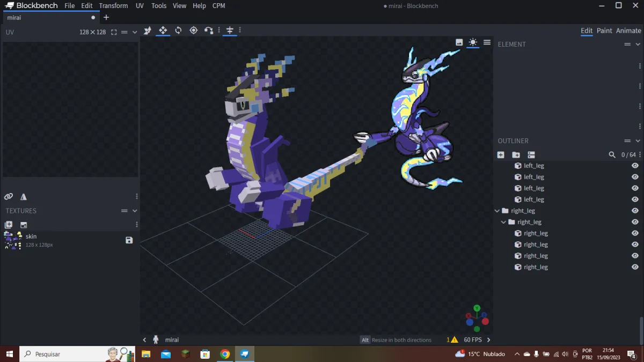644x362 pixels.
Task: Click the axis navigation gizmo in viewport
Action: click(x=477, y=318)
